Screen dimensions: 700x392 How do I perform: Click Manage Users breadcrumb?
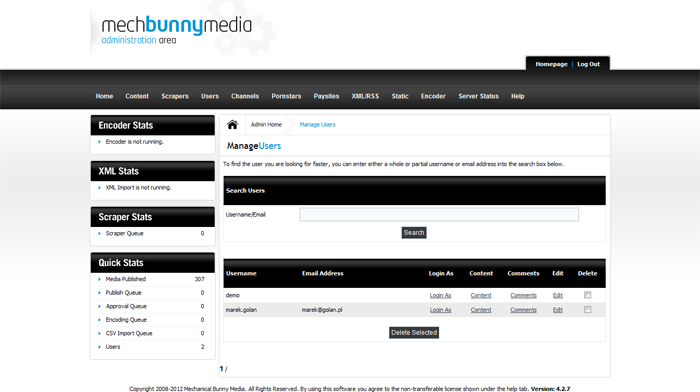point(317,125)
